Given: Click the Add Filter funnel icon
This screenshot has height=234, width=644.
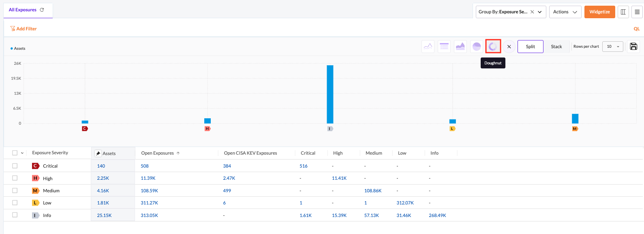Looking at the screenshot, I should click(x=13, y=29).
